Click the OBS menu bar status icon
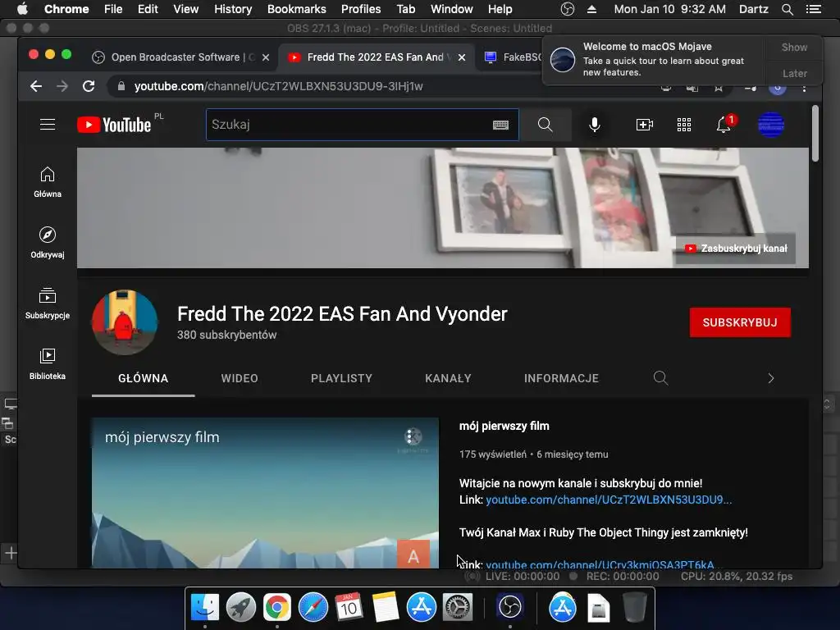Screen dimensions: 840x630 pyautogui.click(x=567, y=9)
